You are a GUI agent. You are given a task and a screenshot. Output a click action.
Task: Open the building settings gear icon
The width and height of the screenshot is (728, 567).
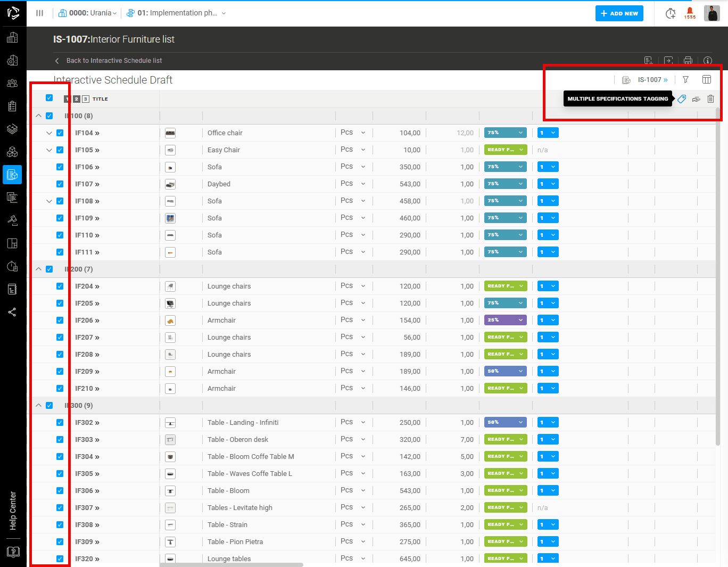click(x=12, y=60)
